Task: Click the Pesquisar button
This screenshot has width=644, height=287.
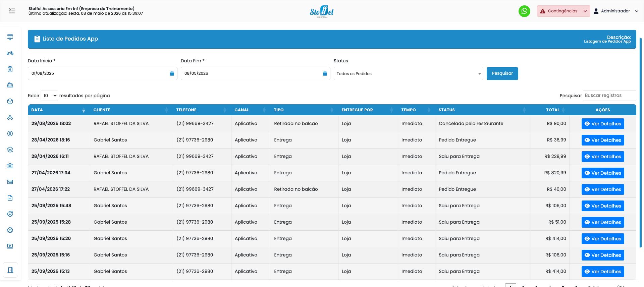Action: pyautogui.click(x=502, y=73)
